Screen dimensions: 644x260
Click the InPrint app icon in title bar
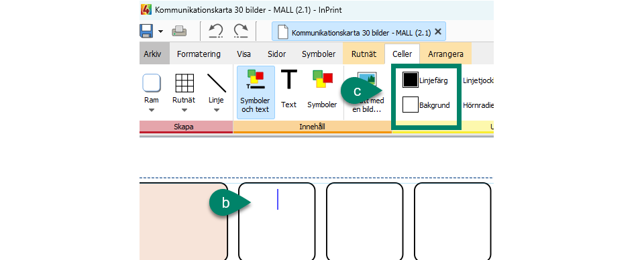pyautogui.click(x=146, y=10)
